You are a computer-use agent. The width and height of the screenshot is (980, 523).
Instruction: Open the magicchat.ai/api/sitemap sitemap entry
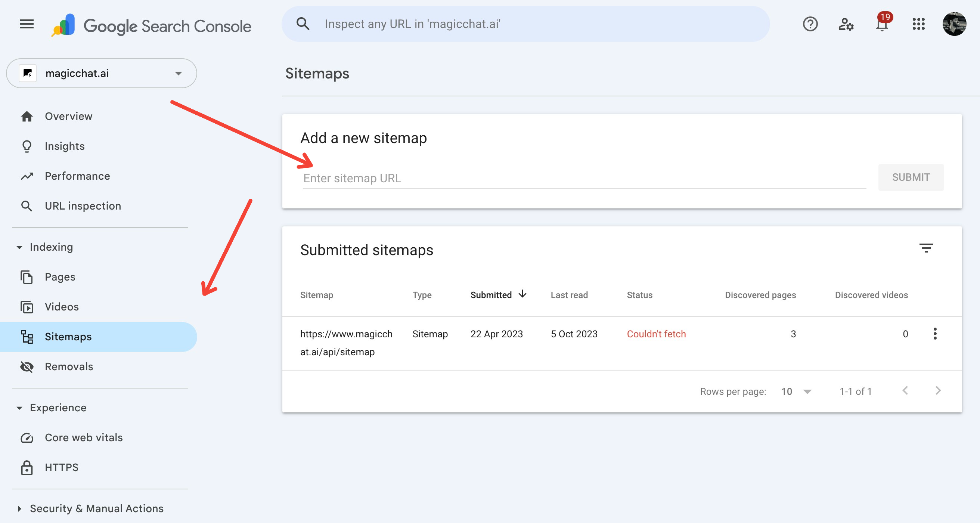(x=346, y=343)
